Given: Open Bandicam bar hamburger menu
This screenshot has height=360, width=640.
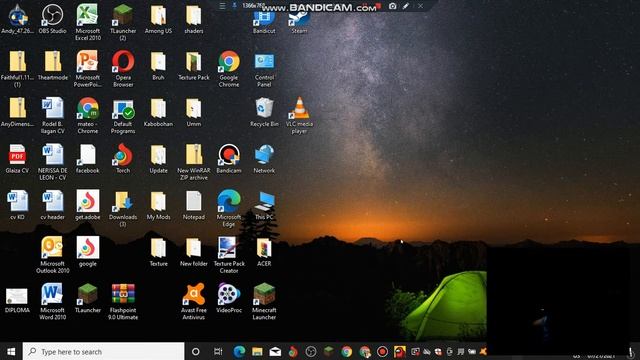Looking at the screenshot, I should [x=222, y=6].
